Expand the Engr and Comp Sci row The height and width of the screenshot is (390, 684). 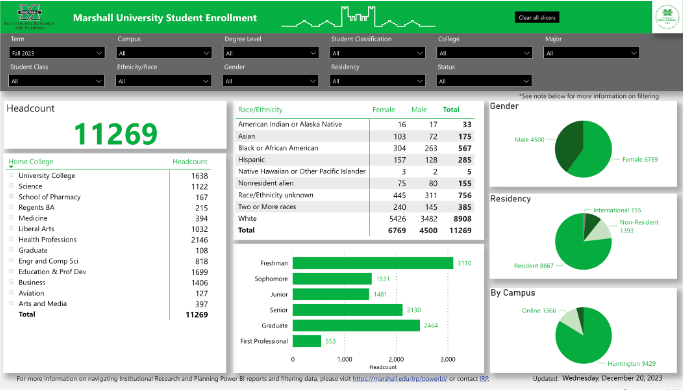point(11,260)
